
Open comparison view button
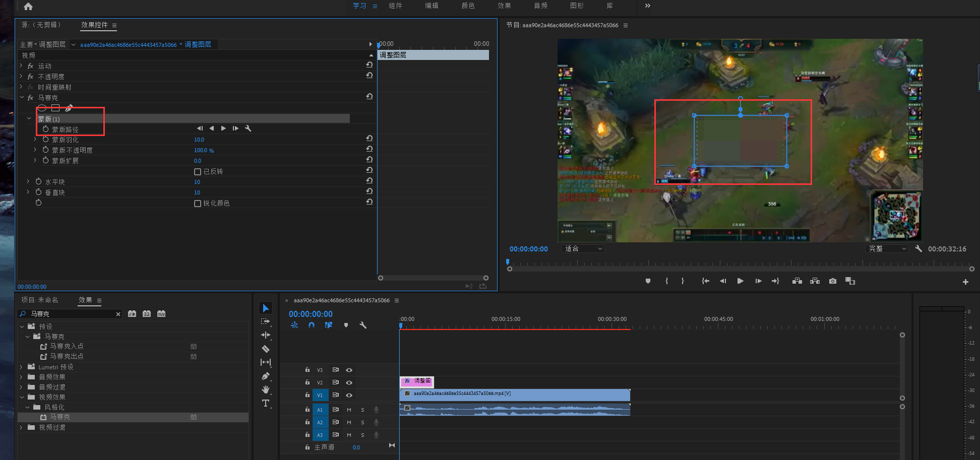(850, 281)
